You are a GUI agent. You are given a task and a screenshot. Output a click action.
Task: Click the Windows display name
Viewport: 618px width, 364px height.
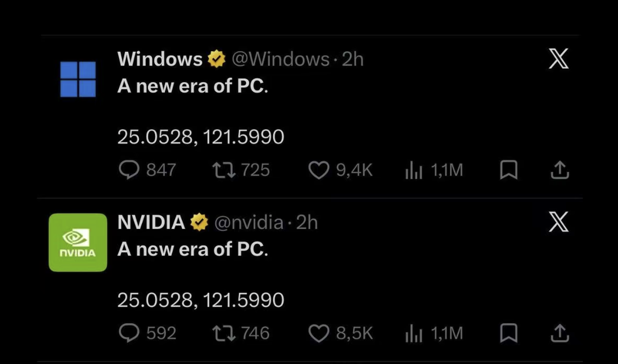click(160, 59)
